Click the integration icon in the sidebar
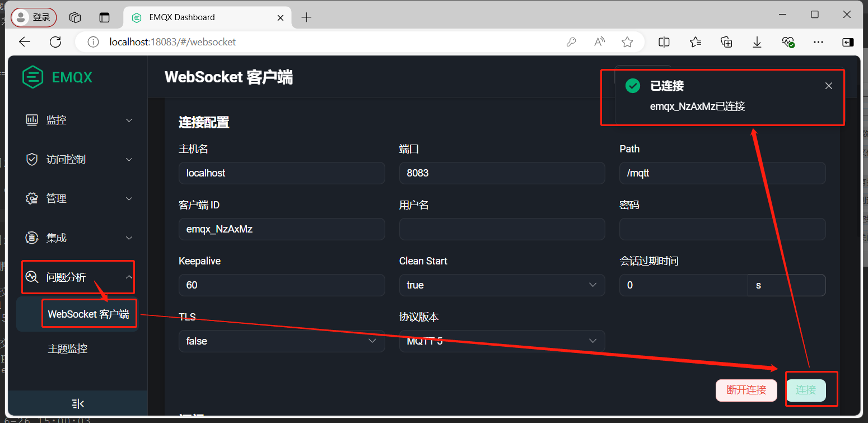This screenshot has height=423, width=868. [x=32, y=238]
